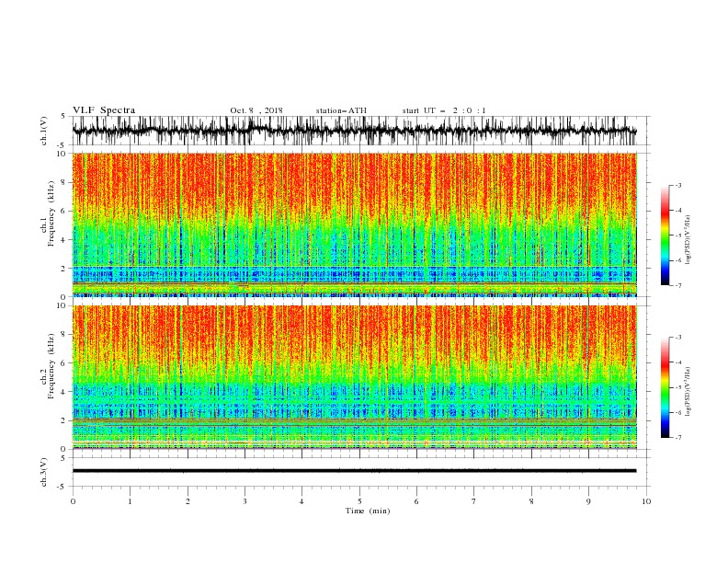Click the 'Time (min)' axis label
Image resolution: width=728 pixels, height=563 pixels.
368,511
